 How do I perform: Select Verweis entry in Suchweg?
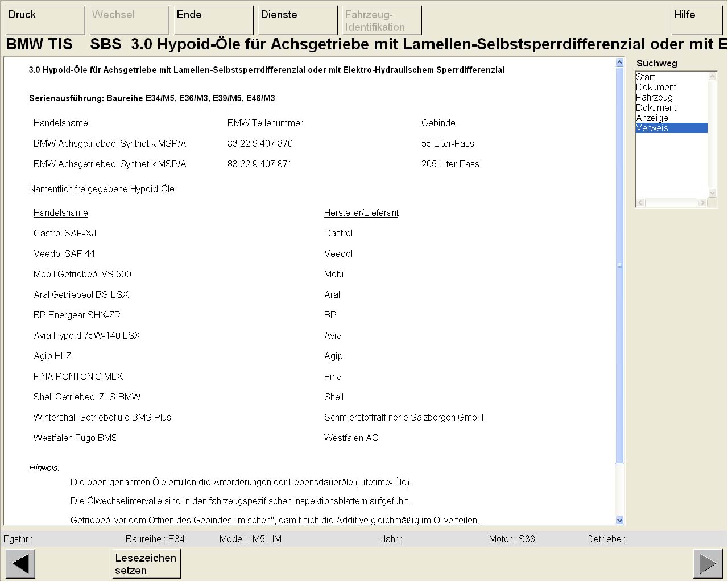pos(652,128)
